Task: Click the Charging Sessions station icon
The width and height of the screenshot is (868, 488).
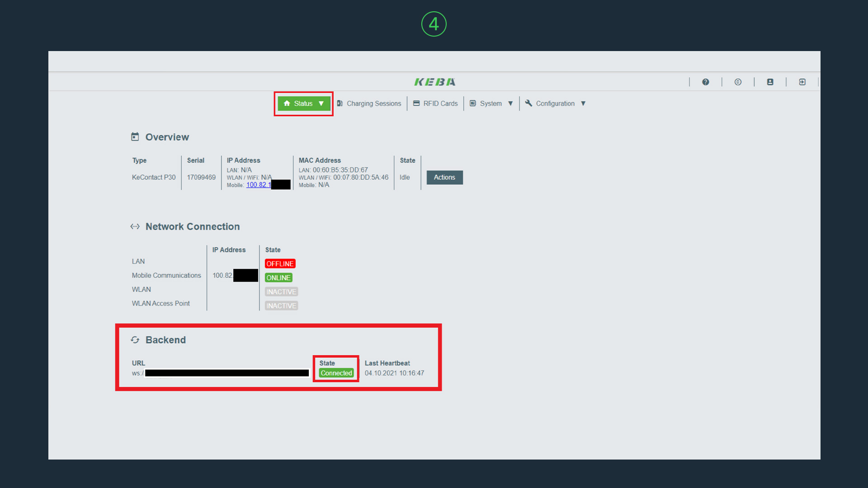Action: 340,103
